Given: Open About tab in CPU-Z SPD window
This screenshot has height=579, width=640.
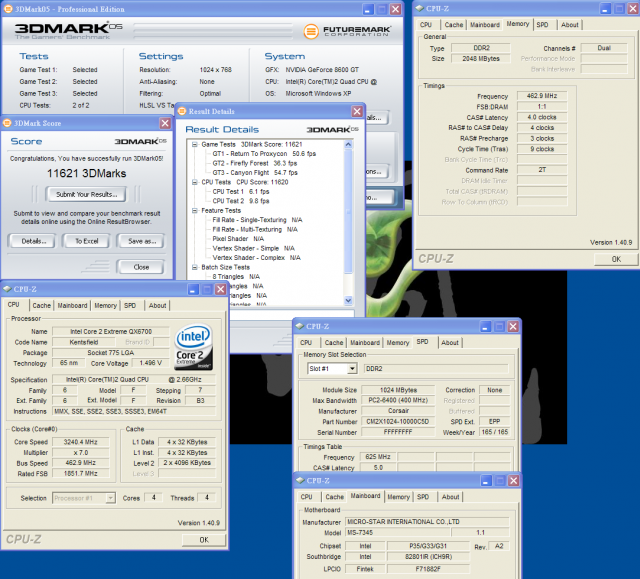Looking at the screenshot, I should [449, 343].
